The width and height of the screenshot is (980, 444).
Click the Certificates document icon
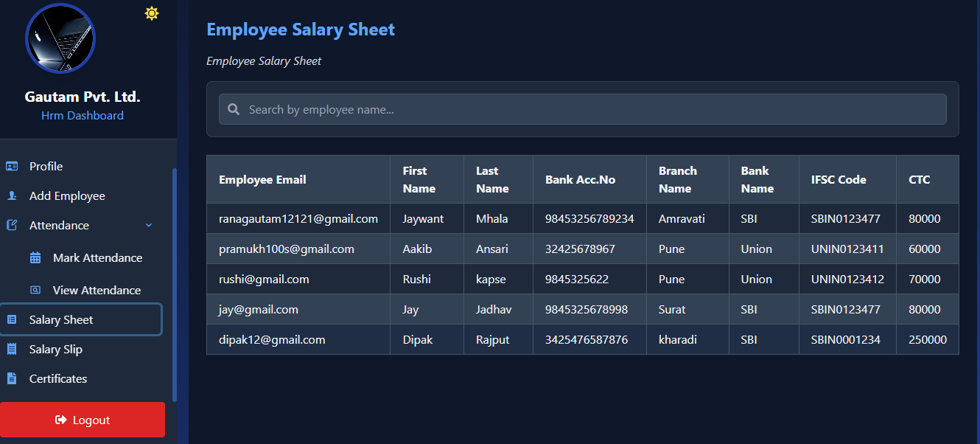point(12,378)
